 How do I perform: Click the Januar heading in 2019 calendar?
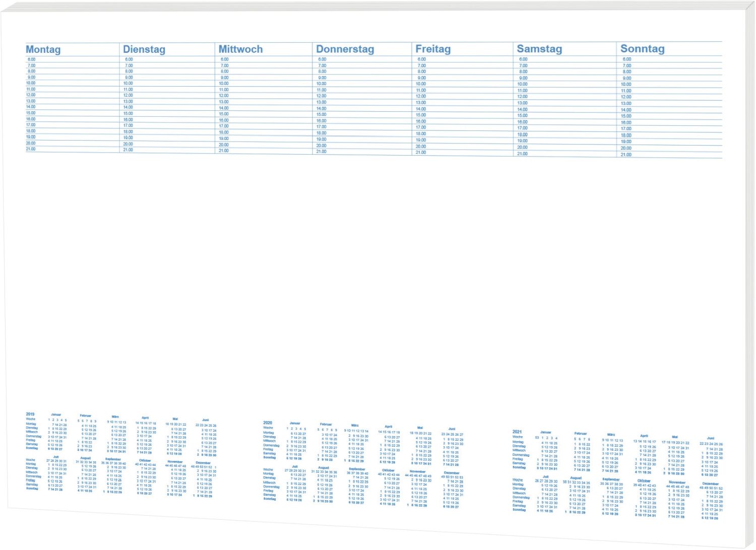56,415
